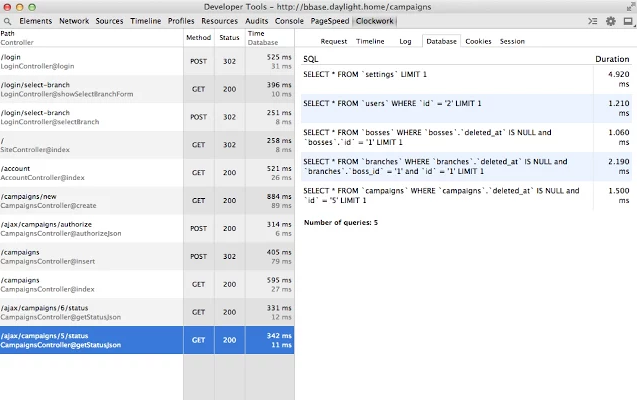This screenshot has height=400, width=637.
Task: Open the PageSpeed panel
Action: tap(329, 21)
